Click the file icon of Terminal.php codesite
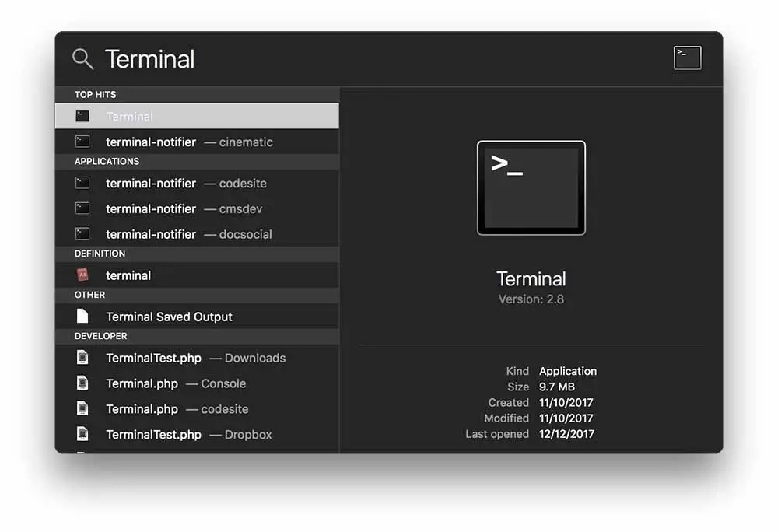 tap(82, 408)
